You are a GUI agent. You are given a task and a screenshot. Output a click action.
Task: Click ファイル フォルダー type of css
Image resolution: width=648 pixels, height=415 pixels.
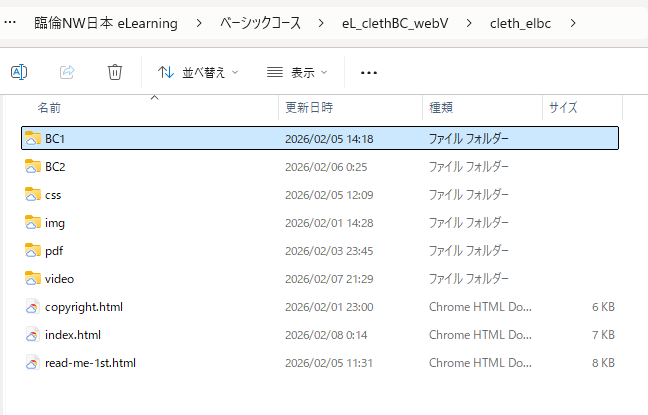(x=468, y=195)
